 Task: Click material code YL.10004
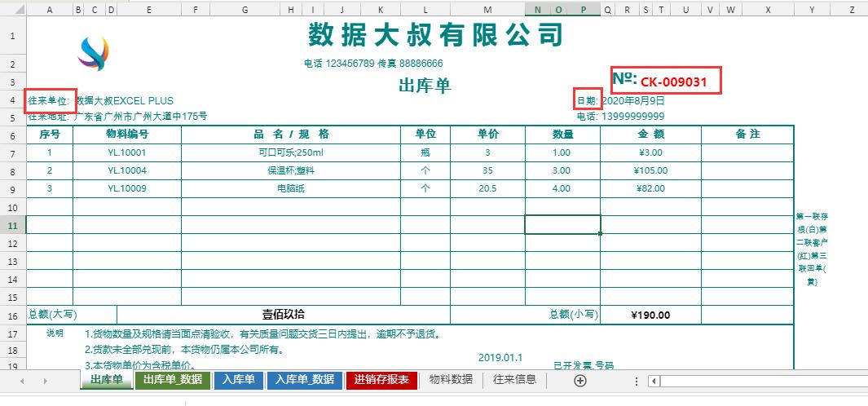point(127,170)
